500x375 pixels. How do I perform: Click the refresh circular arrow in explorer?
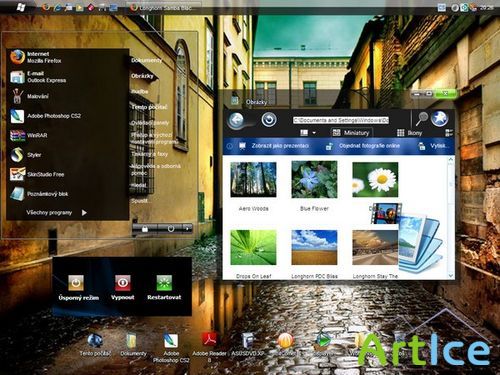[269, 120]
